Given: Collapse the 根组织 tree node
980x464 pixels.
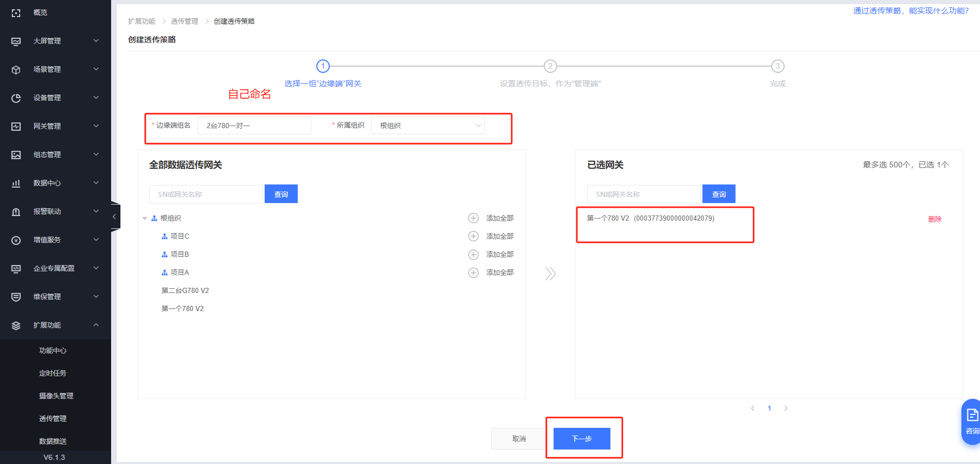Looking at the screenshot, I should click(x=145, y=219).
